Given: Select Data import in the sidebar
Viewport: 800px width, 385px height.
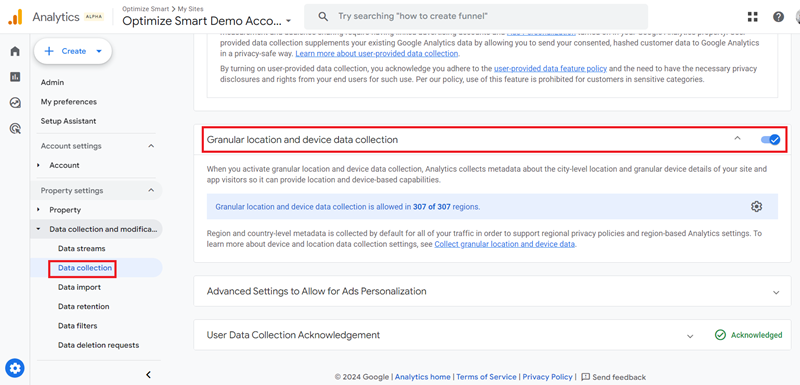Looking at the screenshot, I should (x=80, y=287).
